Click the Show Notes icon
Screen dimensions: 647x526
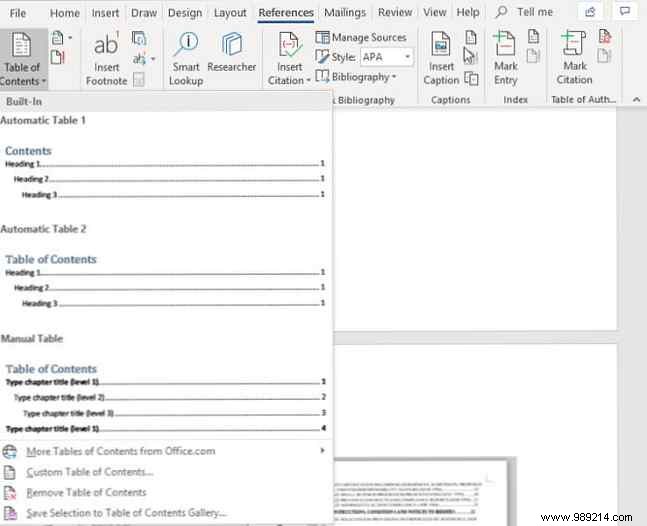click(139, 79)
